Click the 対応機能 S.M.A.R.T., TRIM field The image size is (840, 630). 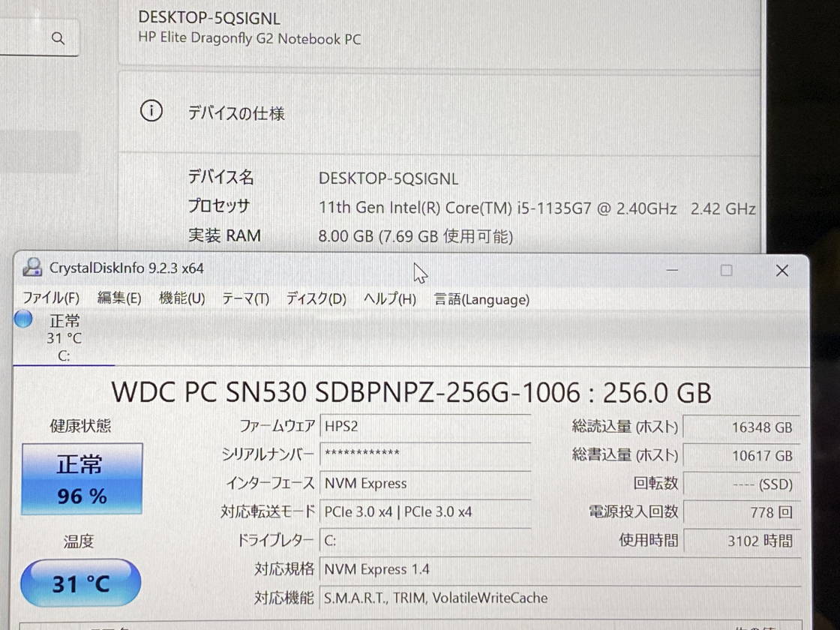point(560,597)
